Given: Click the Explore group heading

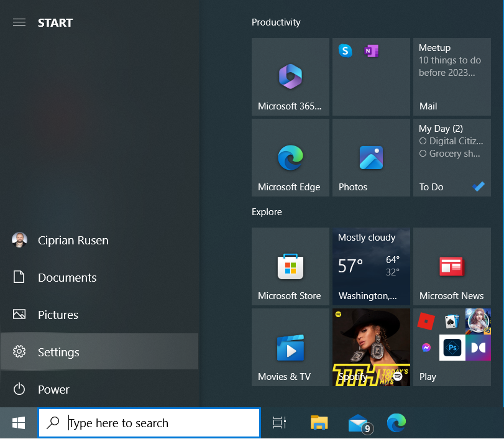Looking at the screenshot, I should tap(267, 212).
